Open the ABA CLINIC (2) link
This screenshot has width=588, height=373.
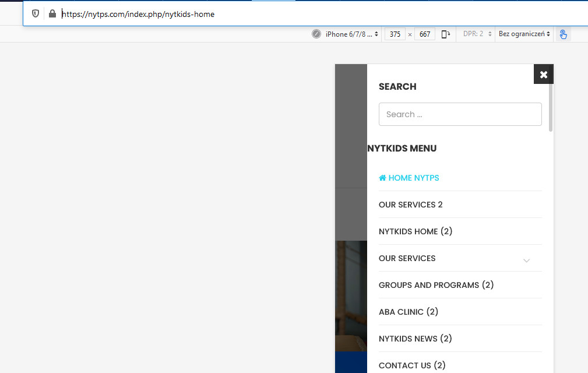(408, 312)
